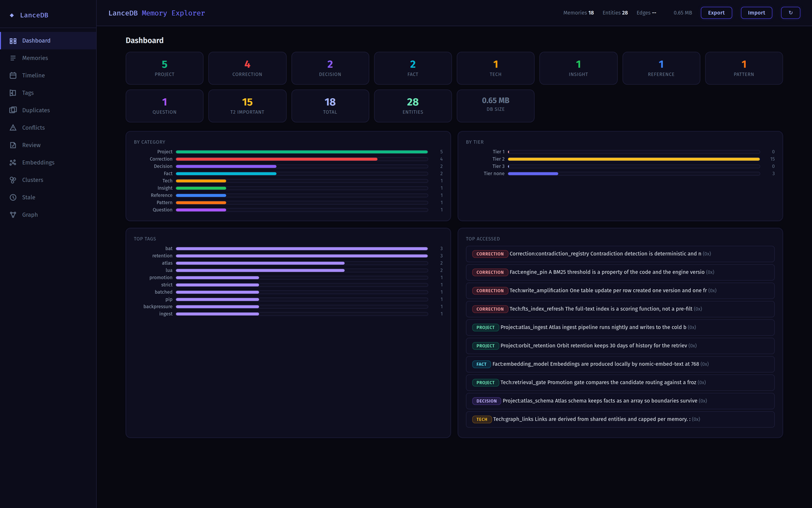Click the Graph icon in sidebar
Image resolution: width=812 pixels, height=508 pixels.
[13, 215]
